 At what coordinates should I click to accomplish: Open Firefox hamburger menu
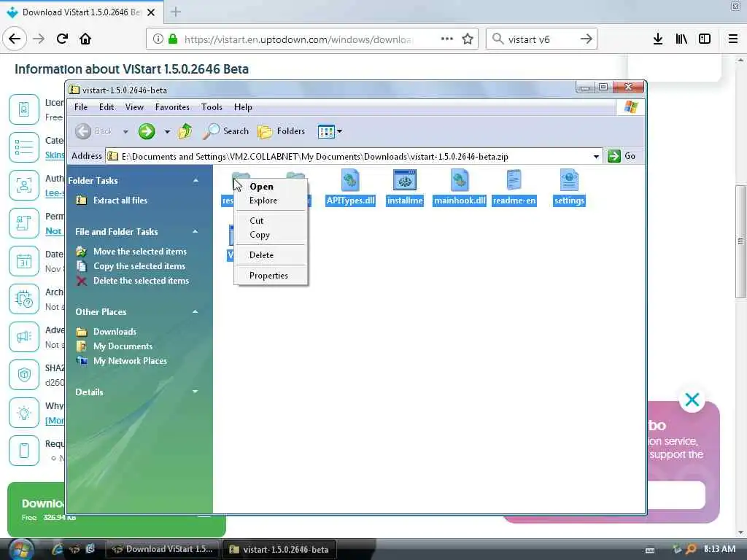[733, 39]
